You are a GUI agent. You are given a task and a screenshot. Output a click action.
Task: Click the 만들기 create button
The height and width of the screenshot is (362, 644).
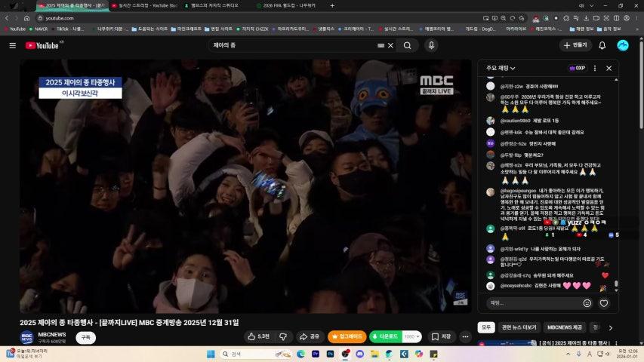575,45
